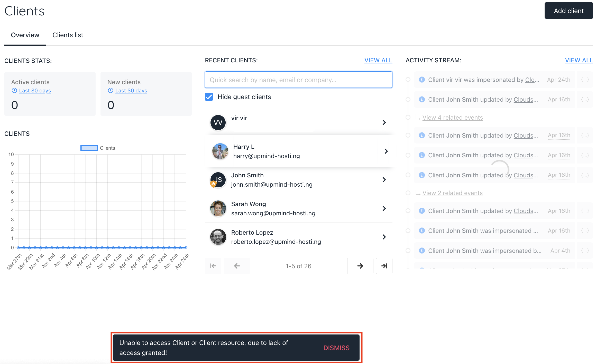Dismiss the access error notification
Screen dimensions: 596x364
(x=336, y=348)
